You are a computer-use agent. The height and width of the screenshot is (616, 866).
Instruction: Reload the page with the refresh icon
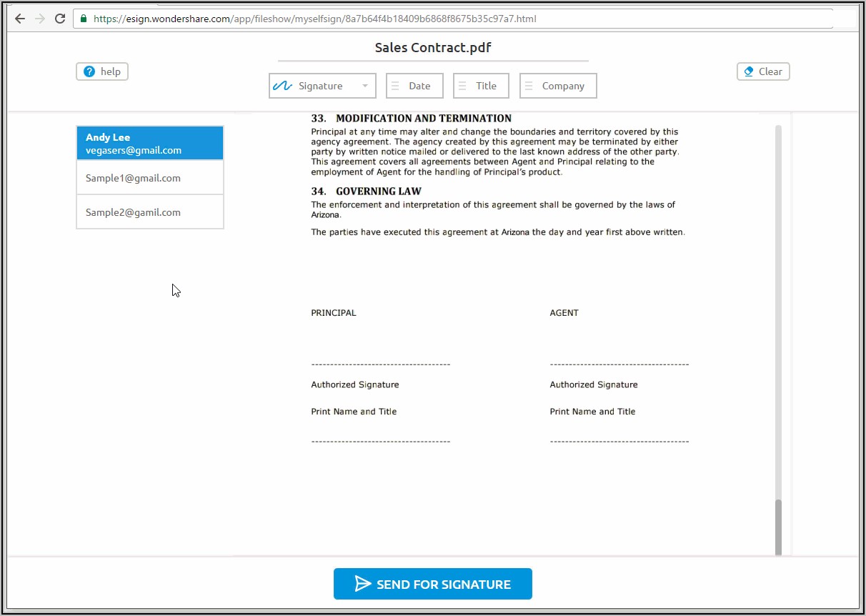click(x=60, y=19)
